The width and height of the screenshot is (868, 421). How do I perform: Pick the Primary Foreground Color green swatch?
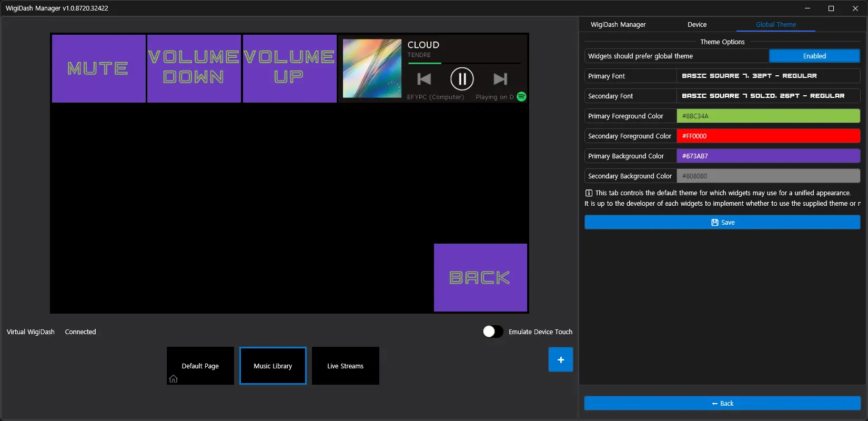pos(768,116)
